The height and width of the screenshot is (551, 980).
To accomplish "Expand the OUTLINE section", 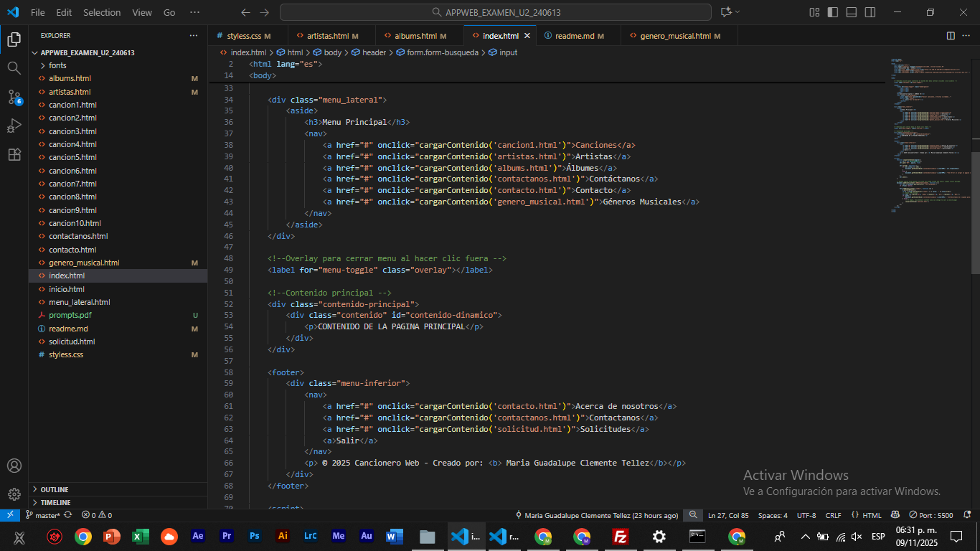I will pos(55,489).
